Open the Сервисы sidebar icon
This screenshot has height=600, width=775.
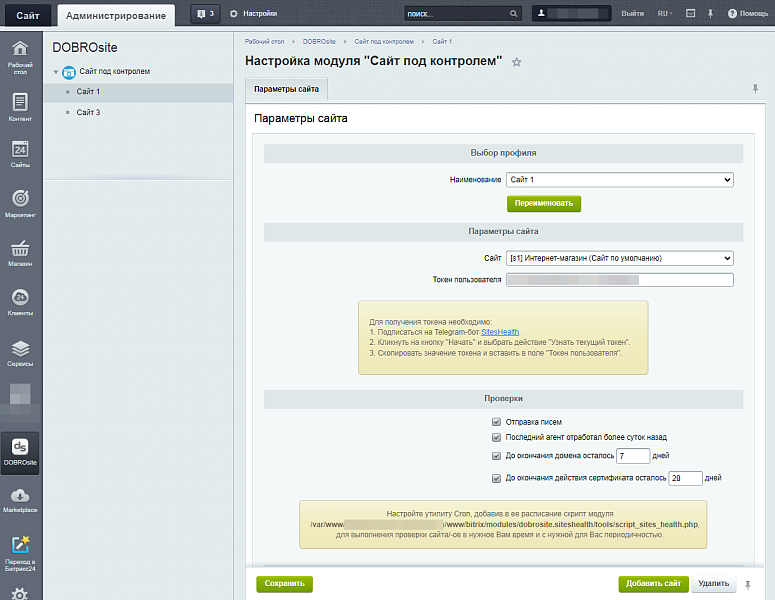click(x=20, y=351)
